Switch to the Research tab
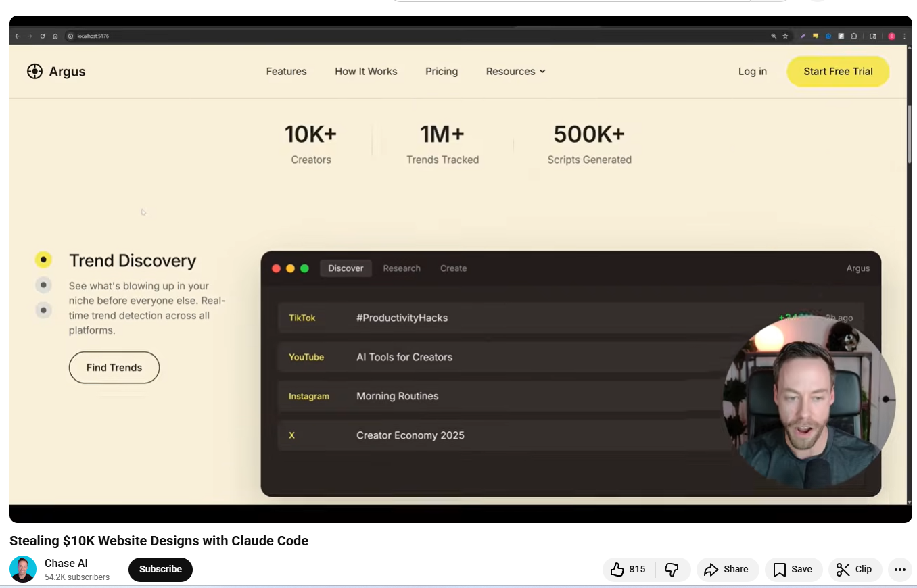This screenshot has height=588, width=917. [402, 268]
